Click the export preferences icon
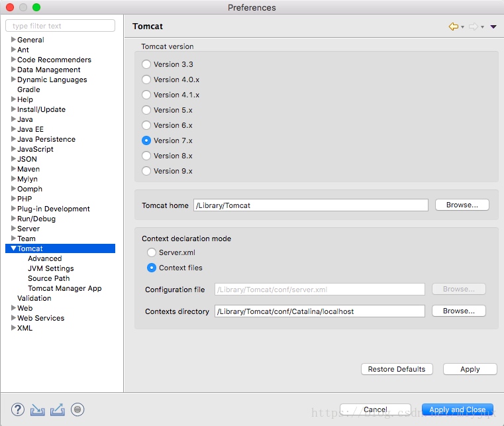The width and height of the screenshot is (504, 426). [x=58, y=409]
